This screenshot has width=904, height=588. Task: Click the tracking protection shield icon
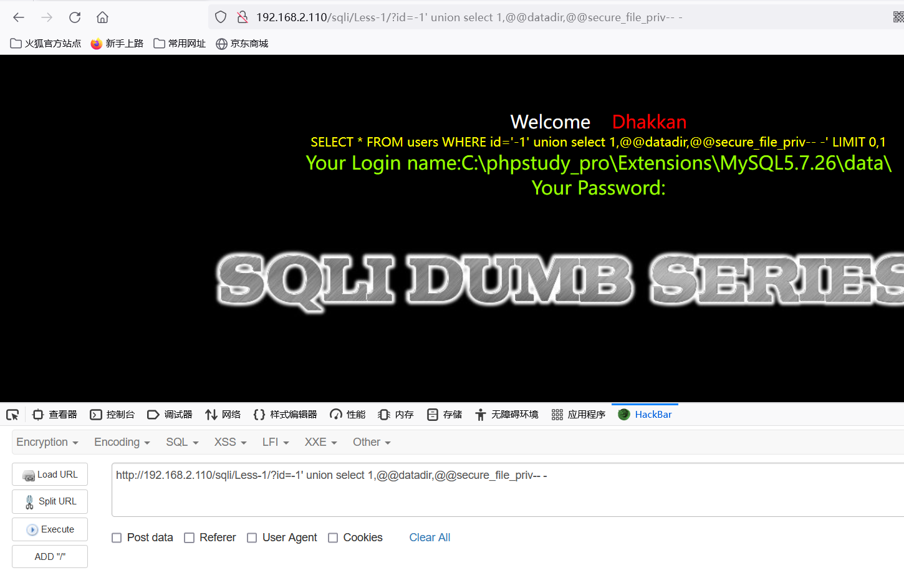point(221,17)
